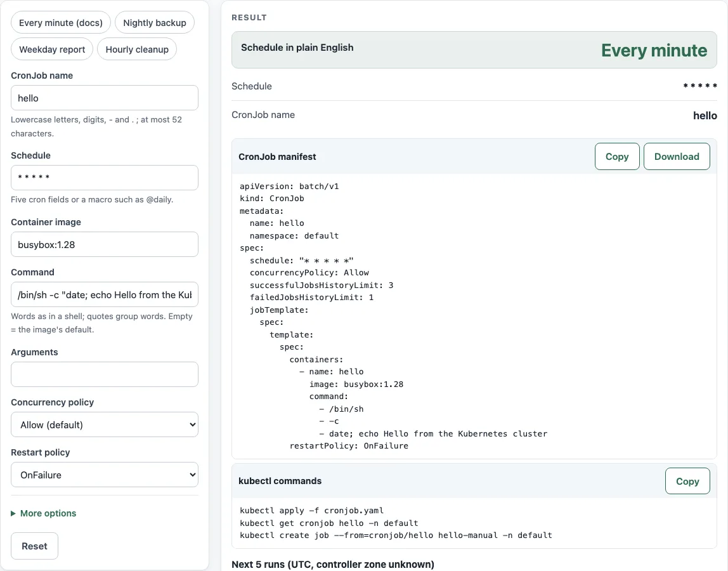The width and height of the screenshot is (728, 571).
Task: Click the 'schedule: "* * * * *"' manifest line
Action: (x=302, y=261)
